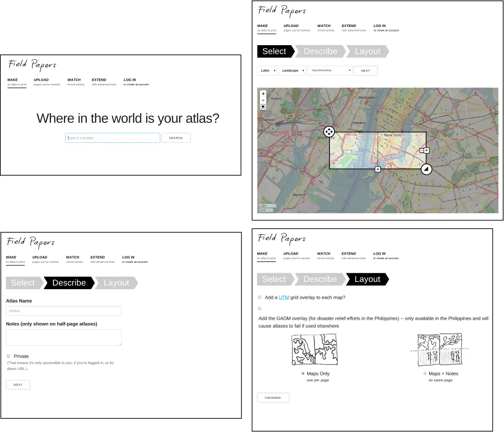Open EXTEND on the Layout step page
Viewport: 504px width, 432px height.
point(353,256)
